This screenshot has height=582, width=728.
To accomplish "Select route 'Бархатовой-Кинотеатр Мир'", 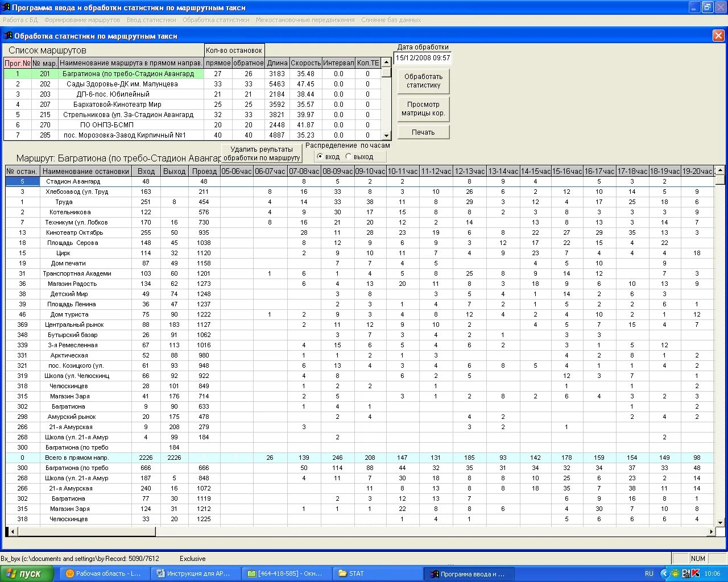I will click(x=192, y=105).
